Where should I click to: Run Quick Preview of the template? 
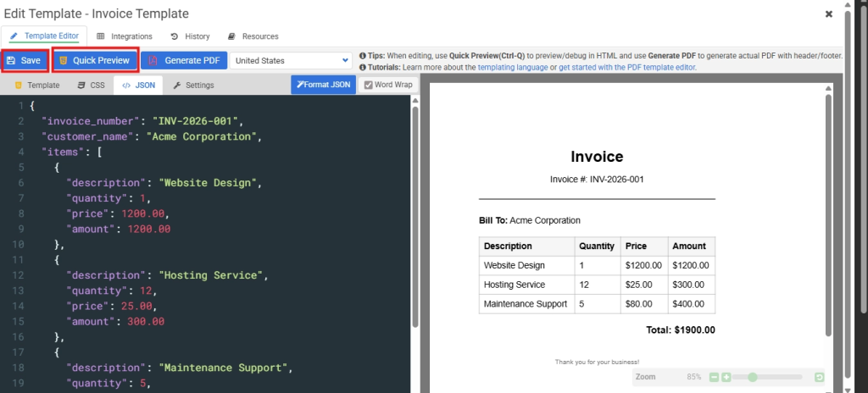[x=94, y=61]
